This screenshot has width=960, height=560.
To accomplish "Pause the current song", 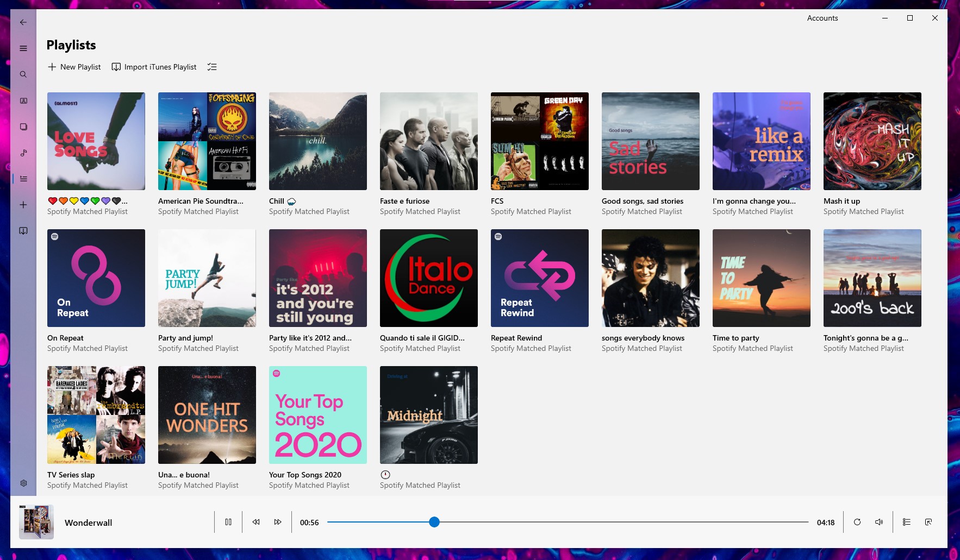I will 228,522.
